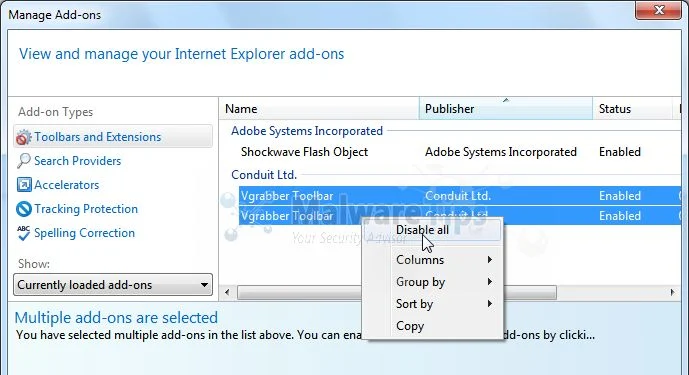
Task: Expand the Columns submenu arrow
Action: 490,260
